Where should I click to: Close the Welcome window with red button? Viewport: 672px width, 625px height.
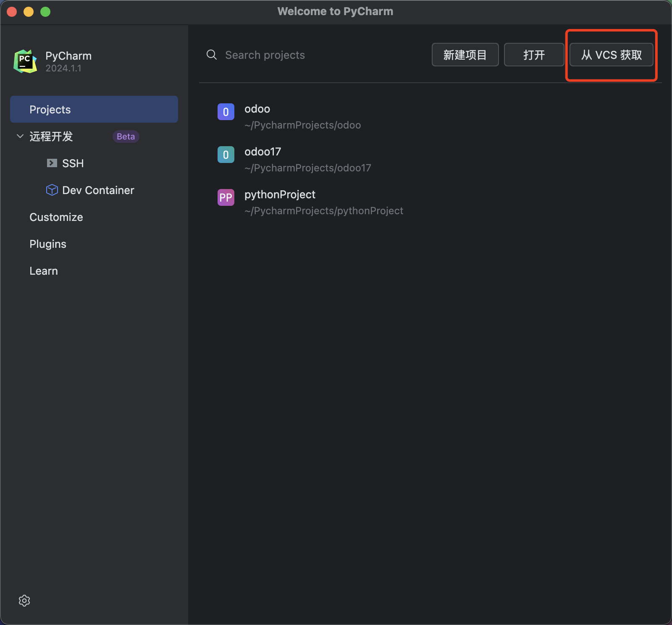(12, 12)
